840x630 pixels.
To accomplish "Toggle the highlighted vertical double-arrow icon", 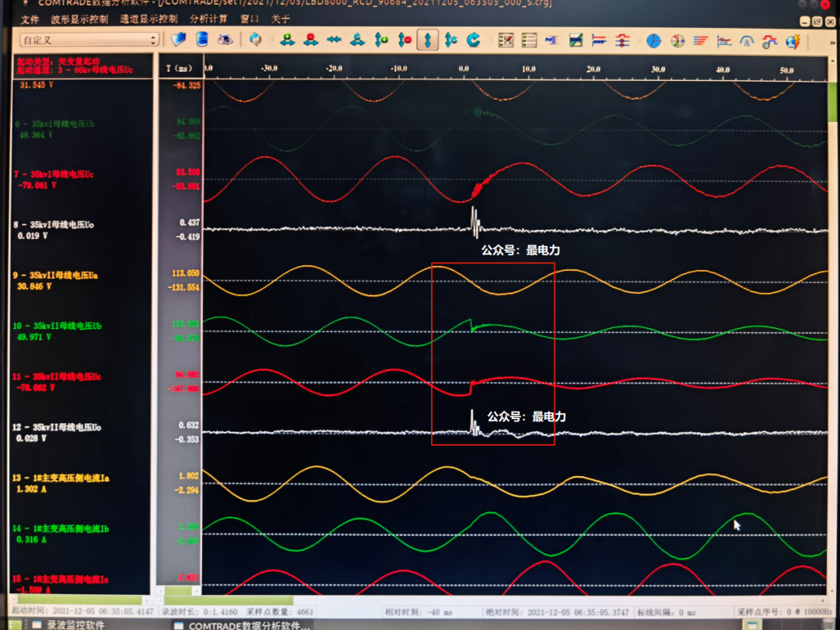I will click(428, 40).
